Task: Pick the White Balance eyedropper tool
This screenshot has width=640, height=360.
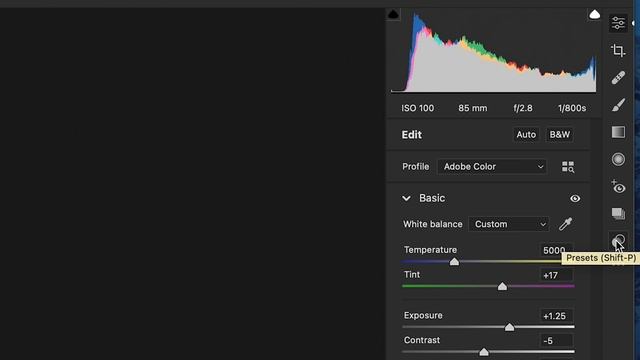Action: pyautogui.click(x=566, y=224)
